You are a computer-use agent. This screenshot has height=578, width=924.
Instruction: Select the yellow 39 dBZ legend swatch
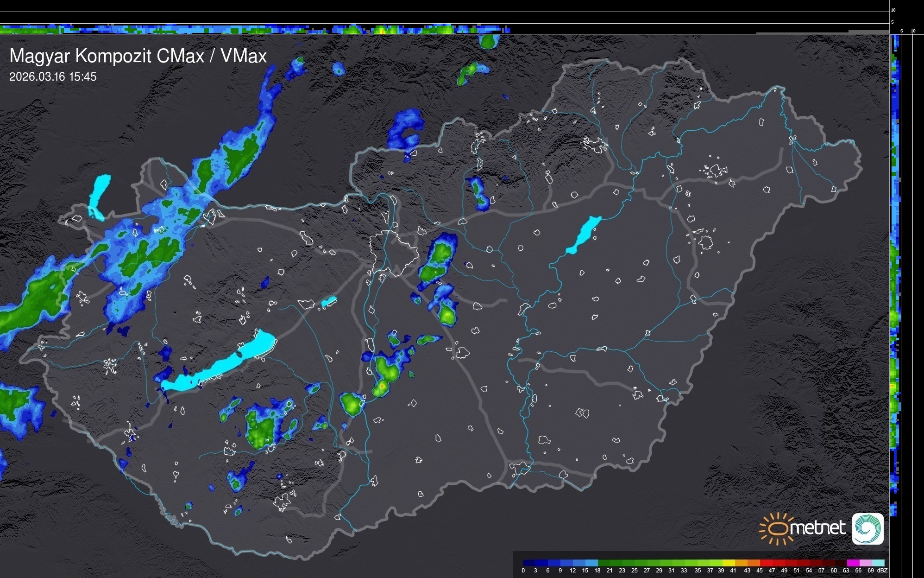[x=728, y=563]
